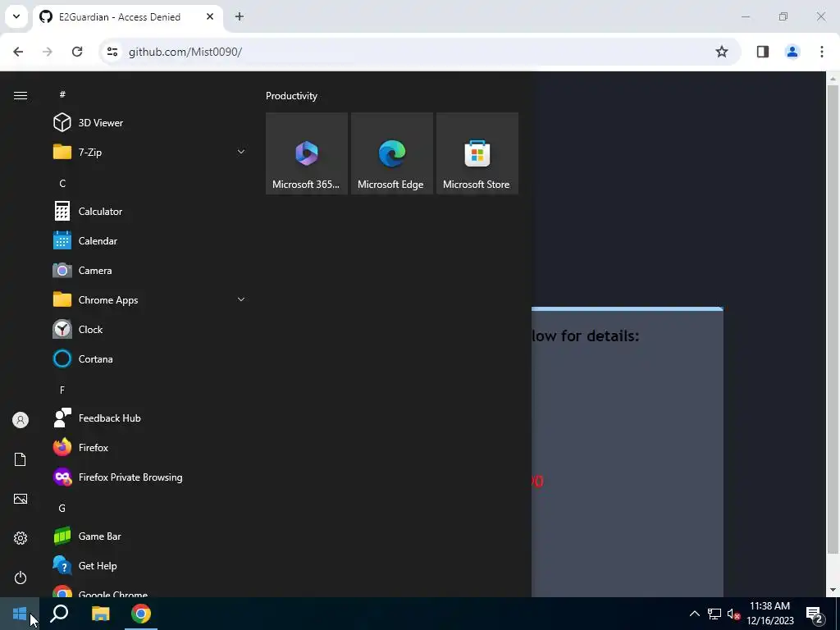The image size is (840, 630).
Task: View site information icon in address bar
Action: [x=112, y=52]
